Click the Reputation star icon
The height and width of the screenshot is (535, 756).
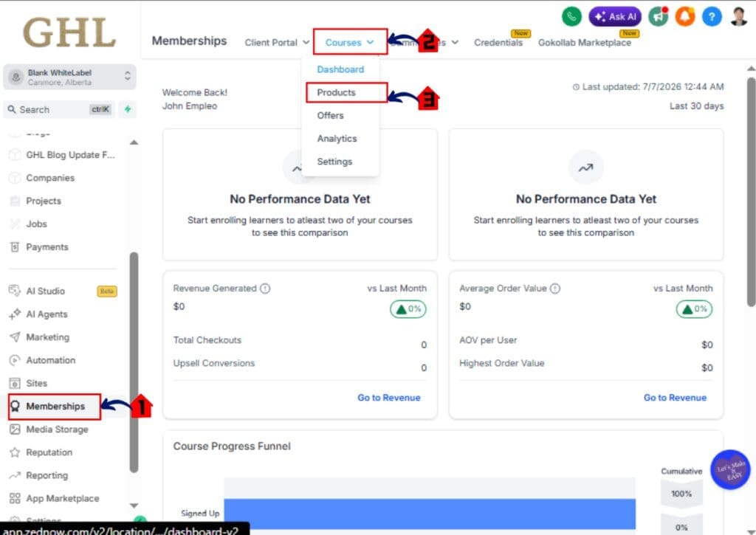point(15,452)
